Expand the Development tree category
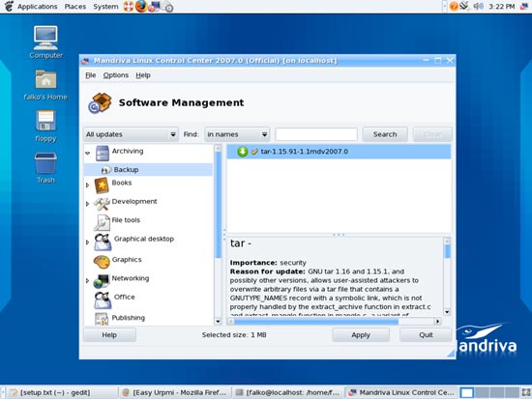 point(87,204)
